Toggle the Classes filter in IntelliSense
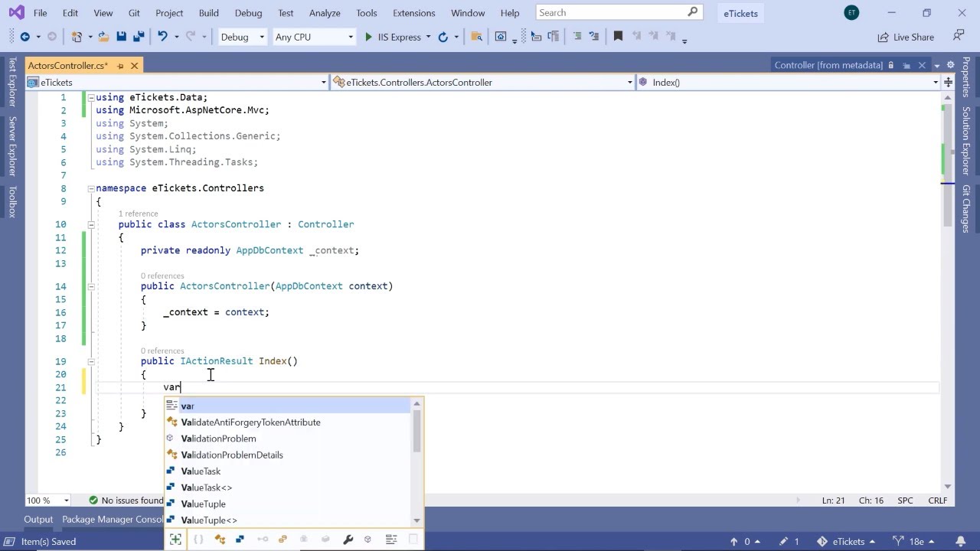Viewport: 980px width, 551px height. point(220,540)
